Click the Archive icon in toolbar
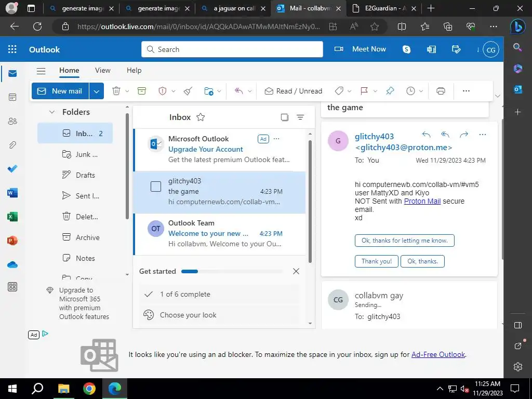 [141, 91]
